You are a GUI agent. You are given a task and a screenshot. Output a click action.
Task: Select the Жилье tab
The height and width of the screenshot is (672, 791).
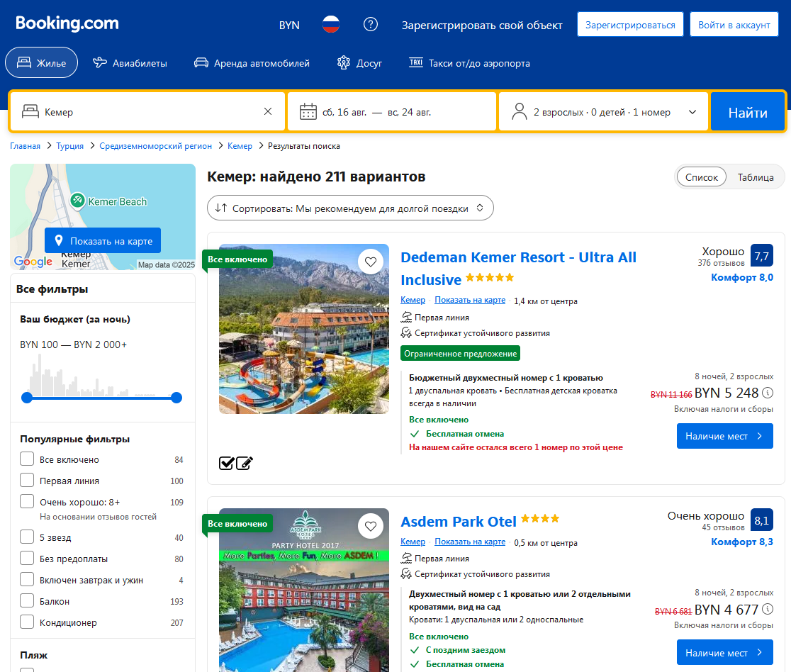coord(41,62)
